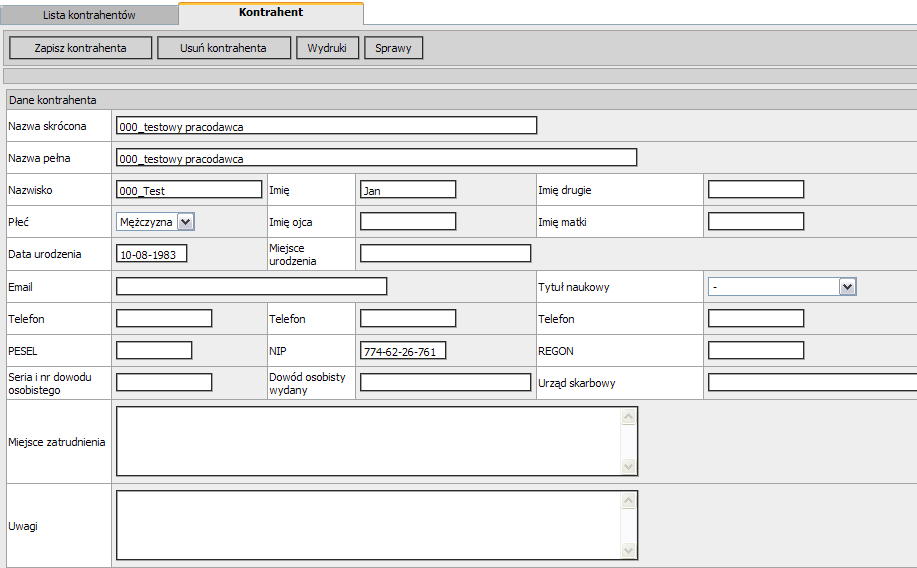Focus the Imię matki field
Viewport: 917px width, 568px height.
pyautogui.click(x=756, y=222)
